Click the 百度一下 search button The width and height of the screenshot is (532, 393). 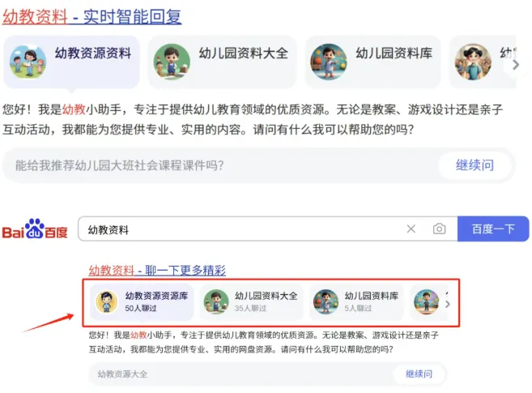click(x=493, y=229)
